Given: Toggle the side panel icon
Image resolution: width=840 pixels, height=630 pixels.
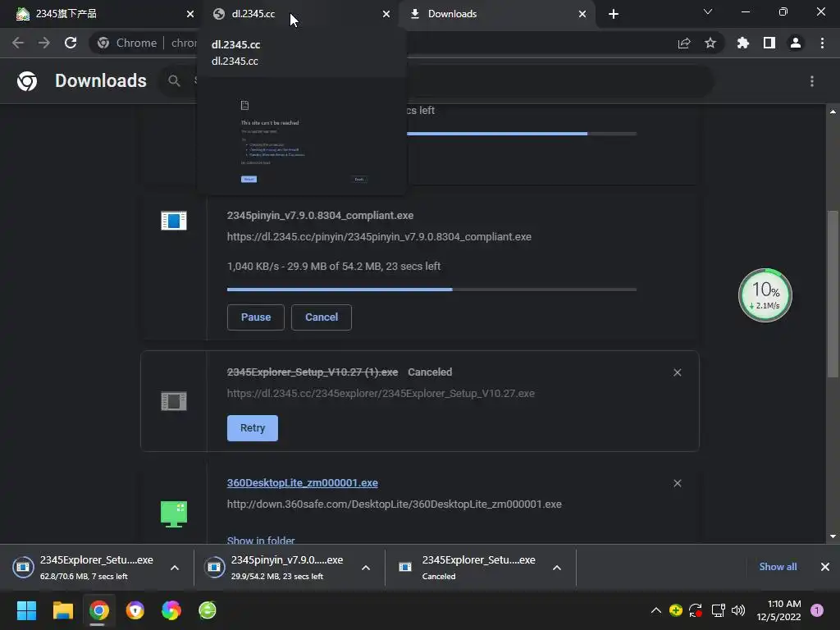Looking at the screenshot, I should 769,43.
